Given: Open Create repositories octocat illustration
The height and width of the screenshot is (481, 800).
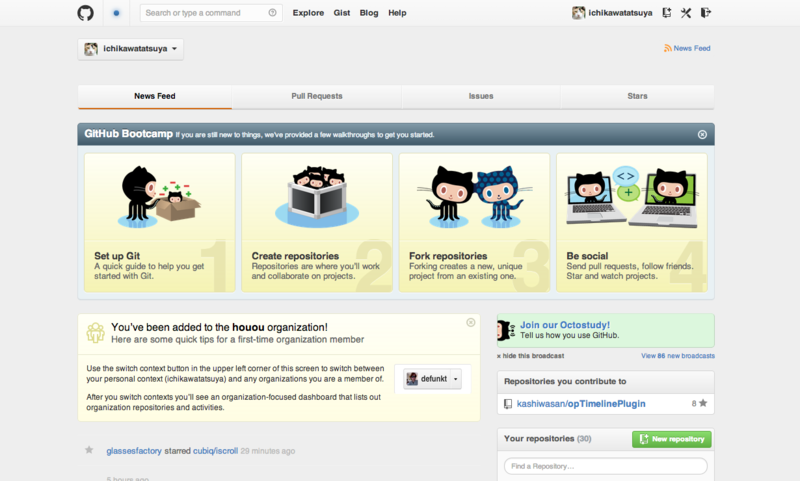Looking at the screenshot, I should [x=317, y=196].
